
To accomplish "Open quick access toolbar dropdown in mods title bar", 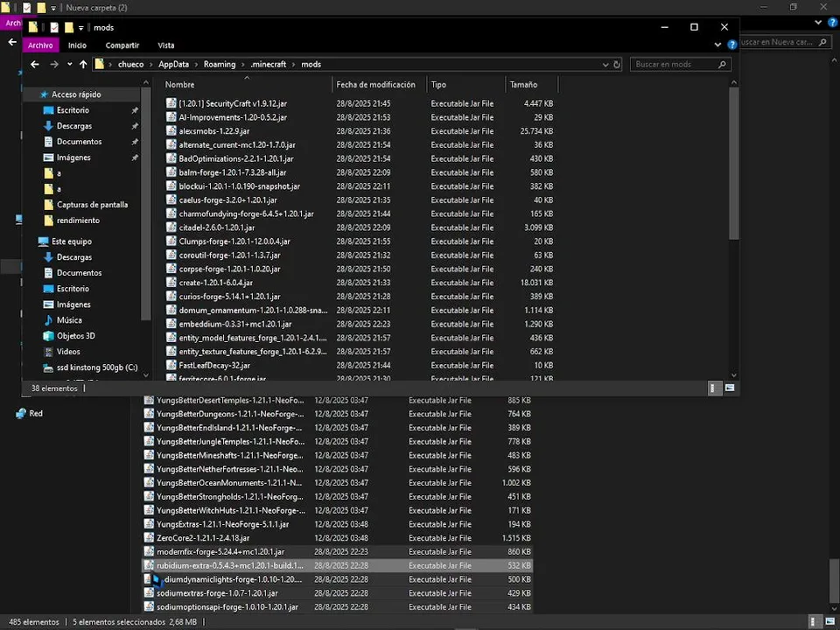I will coord(80,28).
